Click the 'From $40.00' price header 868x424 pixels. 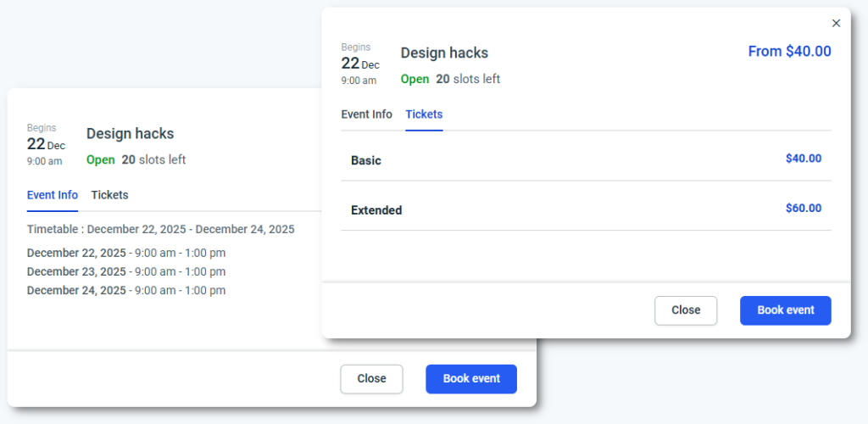tap(789, 52)
